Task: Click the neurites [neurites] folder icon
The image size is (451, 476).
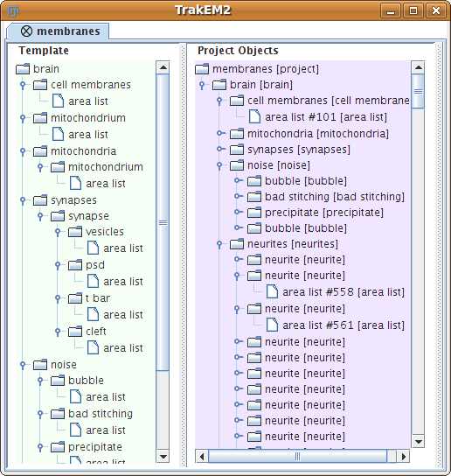Action: point(237,244)
